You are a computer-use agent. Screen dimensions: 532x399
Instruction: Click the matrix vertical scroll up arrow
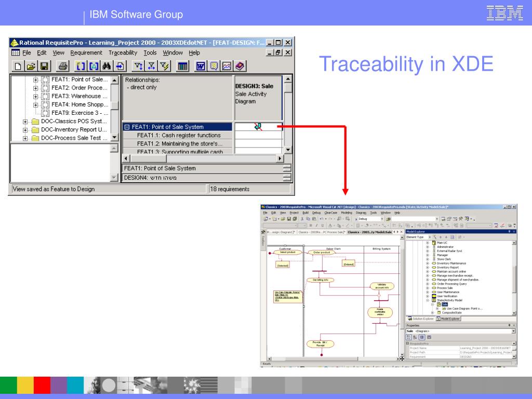(x=288, y=79)
